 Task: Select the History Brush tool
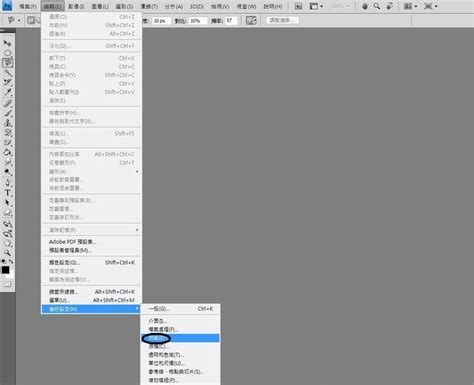(x=7, y=133)
